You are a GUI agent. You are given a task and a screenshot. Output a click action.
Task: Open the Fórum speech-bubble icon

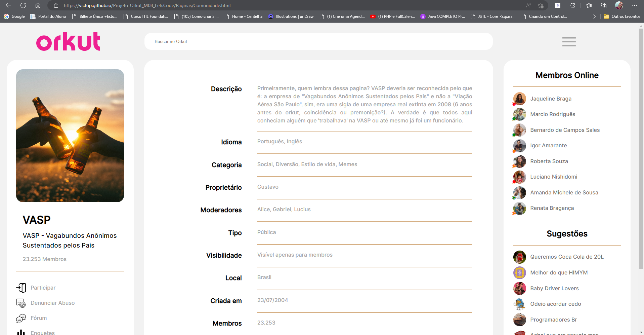point(21,318)
